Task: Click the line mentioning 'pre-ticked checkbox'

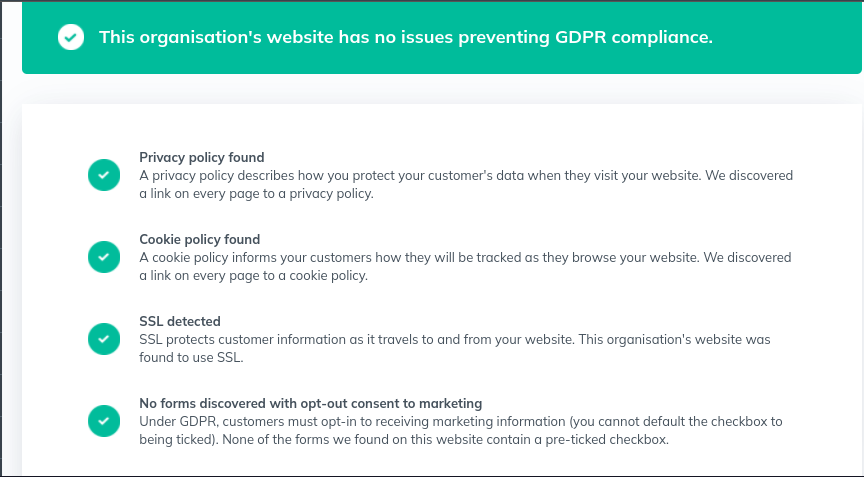Action: (x=403, y=440)
